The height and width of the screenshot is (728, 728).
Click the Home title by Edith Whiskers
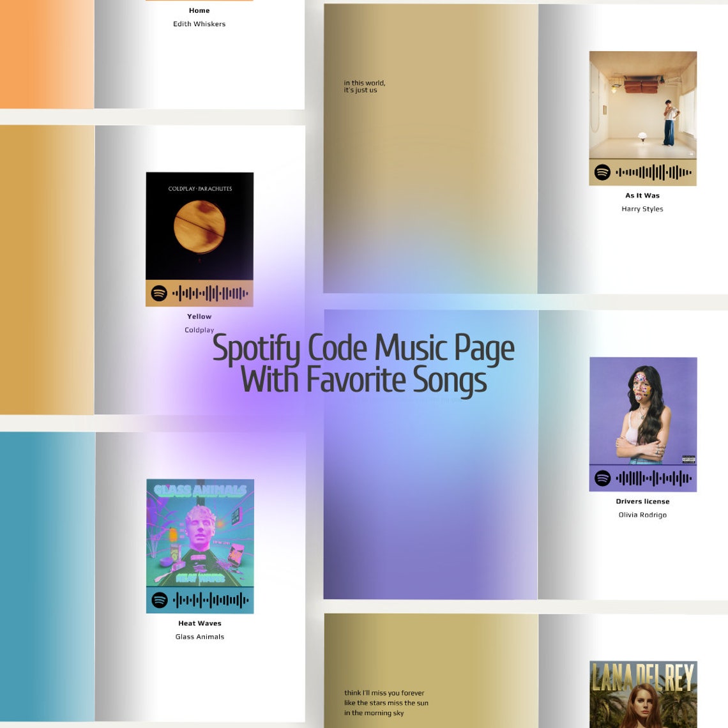[199, 10]
